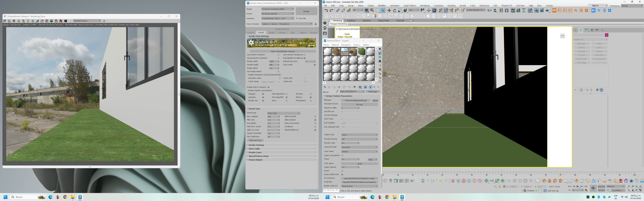Open the Rendering menu

(x=425, y=6)
